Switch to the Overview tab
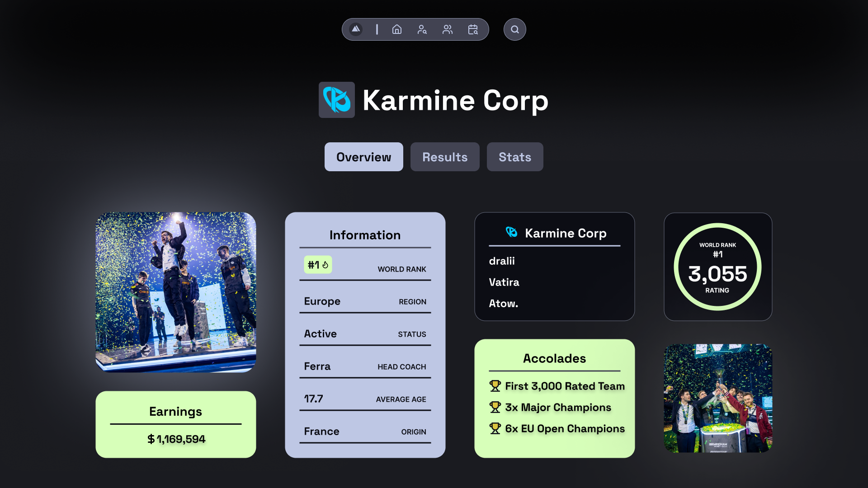 363,157
